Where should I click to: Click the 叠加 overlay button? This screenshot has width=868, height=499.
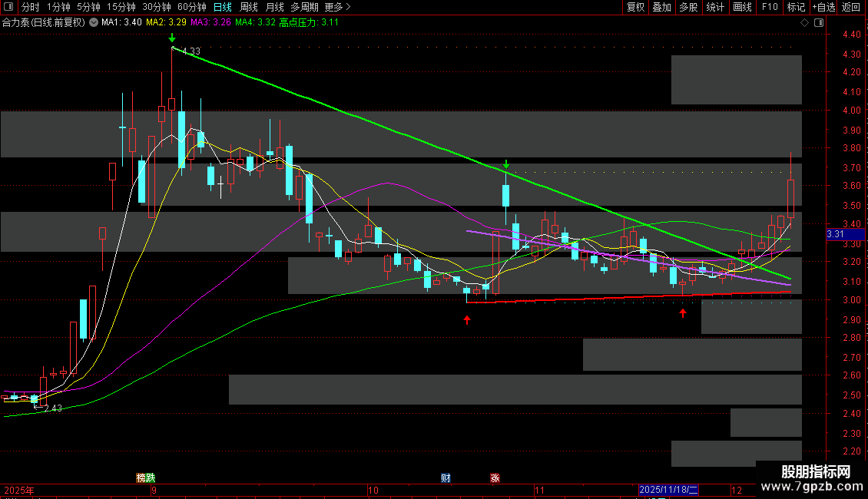coord(661,7)
